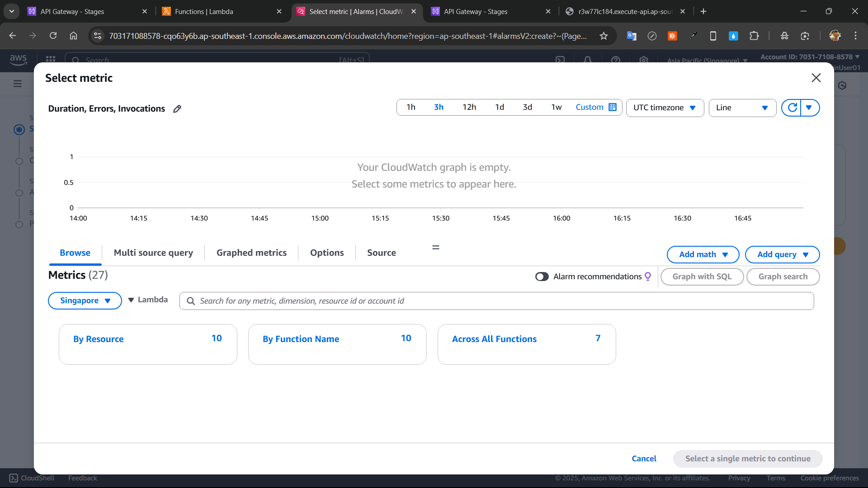
Task: Open Account ID dropdown menu
Action: coord(810,57)
